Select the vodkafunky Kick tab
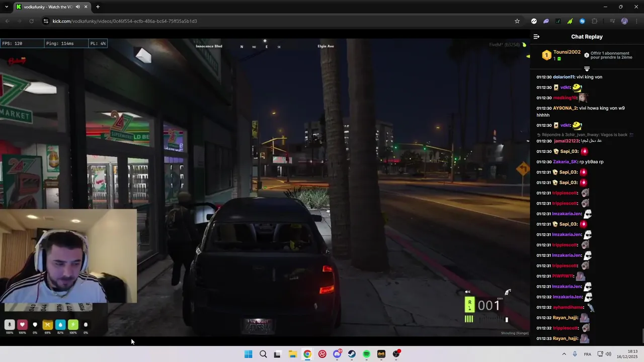 pyautogui.click(x=52, y=7)
